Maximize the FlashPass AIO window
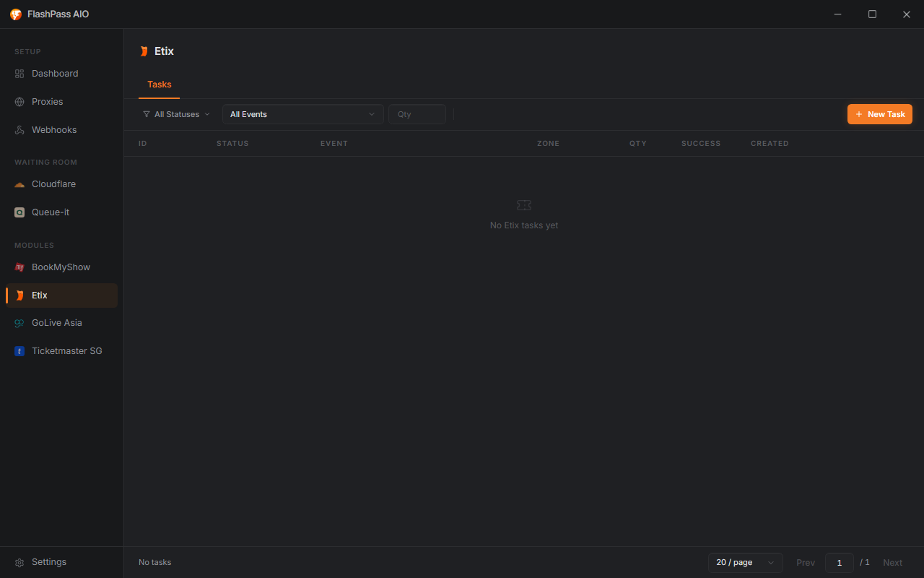 [872, 14]
